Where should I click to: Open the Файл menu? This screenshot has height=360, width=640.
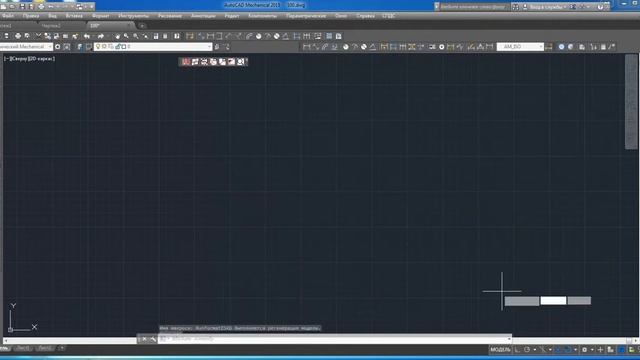tap(8, 16)
